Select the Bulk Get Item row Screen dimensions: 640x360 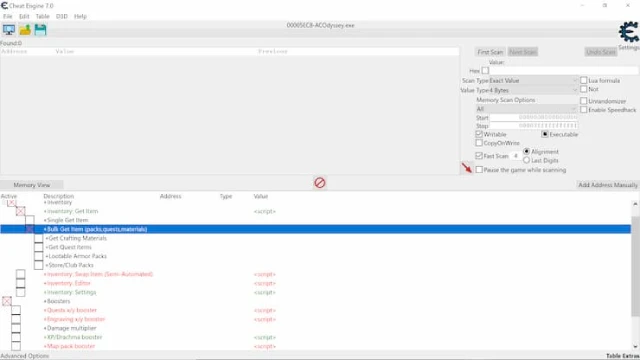click(x=316, y=229)
